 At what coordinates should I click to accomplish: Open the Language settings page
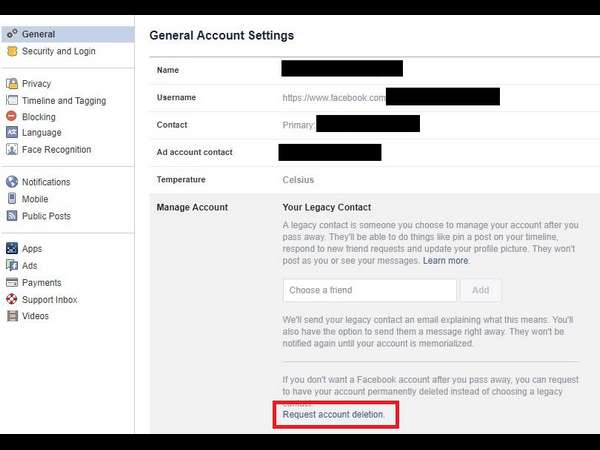[x=41, y=133]
